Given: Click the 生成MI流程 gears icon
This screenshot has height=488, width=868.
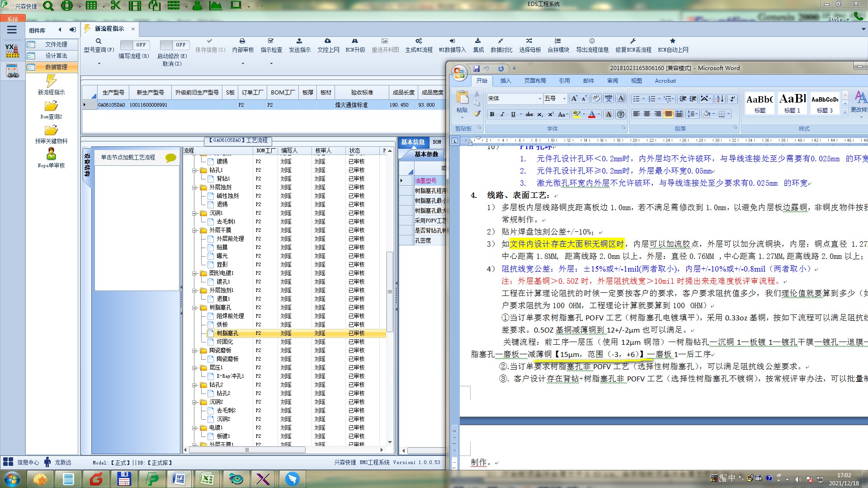Looking at the screenshot, I should [x=419, y=41].
